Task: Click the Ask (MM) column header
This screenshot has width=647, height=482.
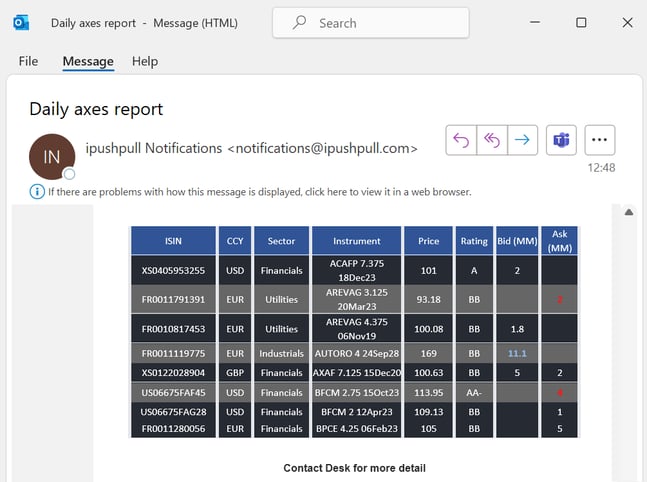Action: click(x=560, y=241)
